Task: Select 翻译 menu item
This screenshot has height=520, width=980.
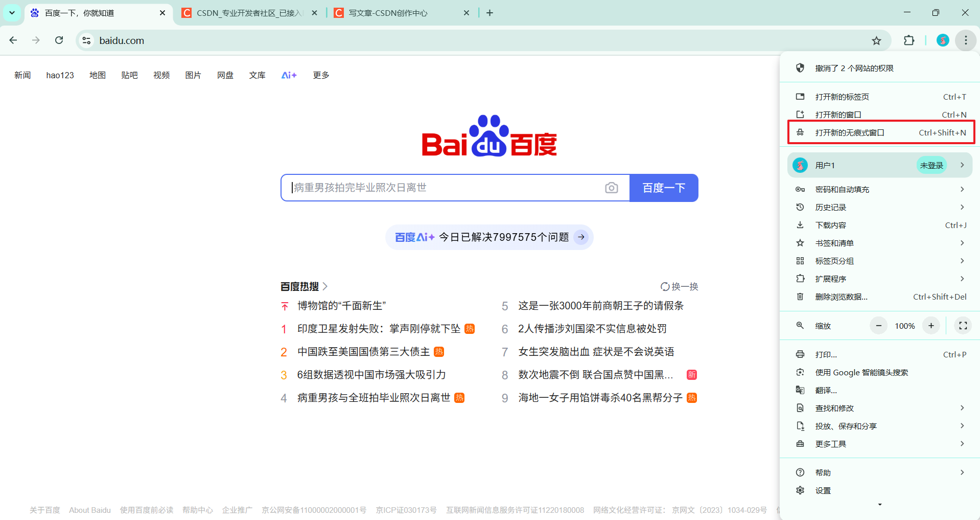Action: [x=879, y=390]
